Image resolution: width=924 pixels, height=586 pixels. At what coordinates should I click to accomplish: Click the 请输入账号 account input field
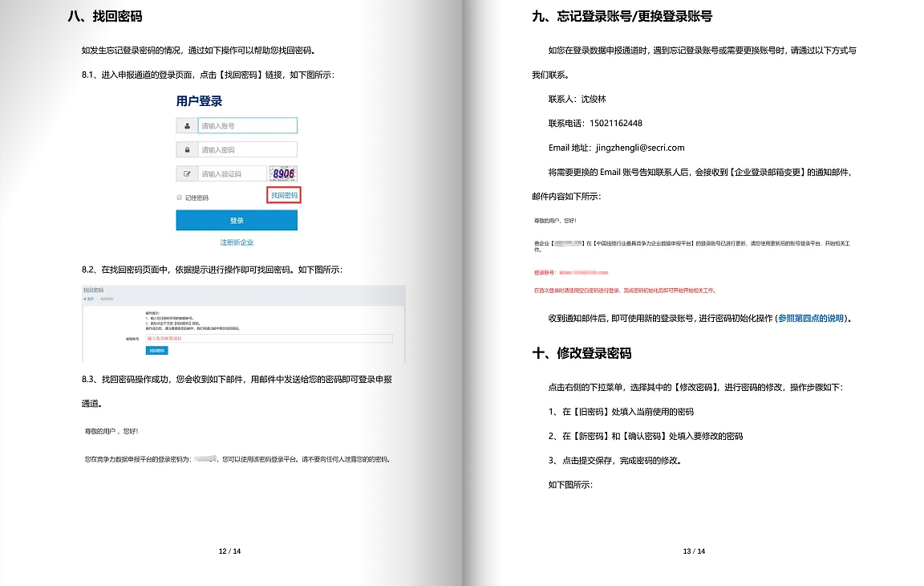(248, 125)
